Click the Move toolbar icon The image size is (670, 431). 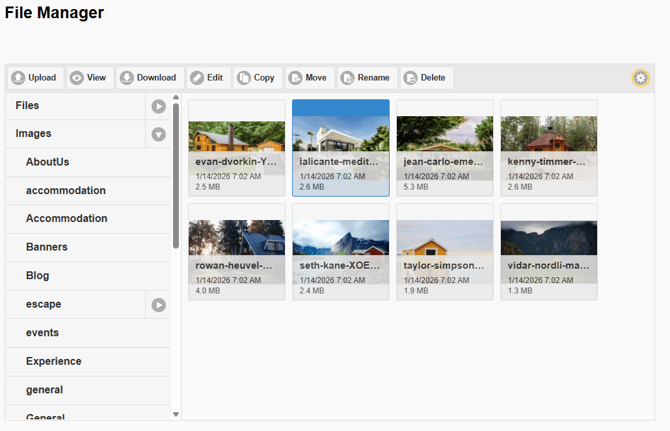pyautogui.click(x=296, y=78)
